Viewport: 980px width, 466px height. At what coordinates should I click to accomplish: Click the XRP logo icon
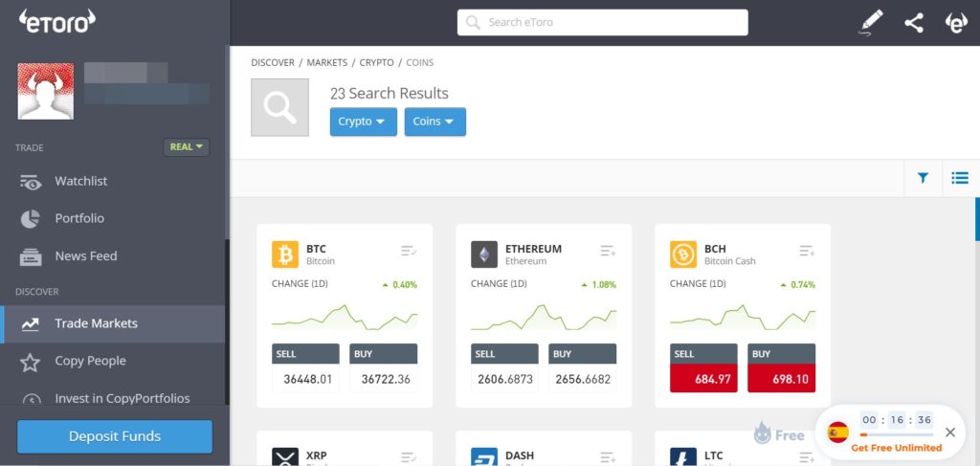click(x=285, y=456)
